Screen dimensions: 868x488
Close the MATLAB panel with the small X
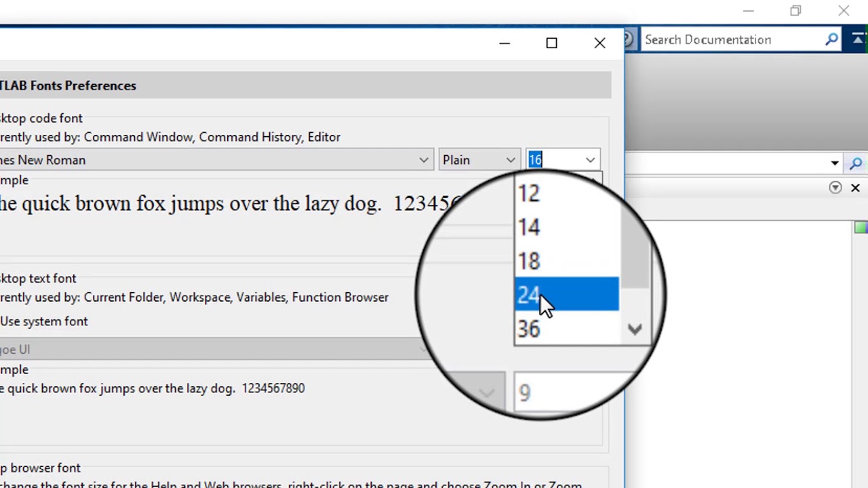pyautogui.click(x=855, y=188)
